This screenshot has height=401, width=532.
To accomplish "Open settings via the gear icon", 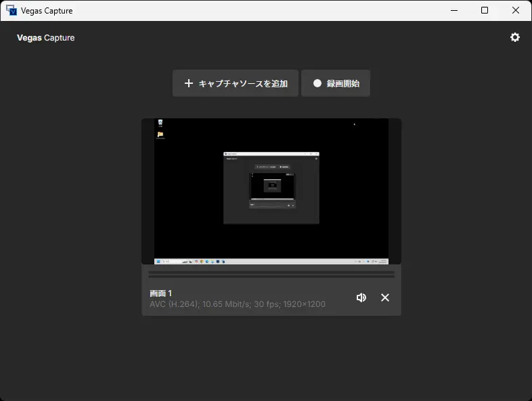I will (514, 37).
